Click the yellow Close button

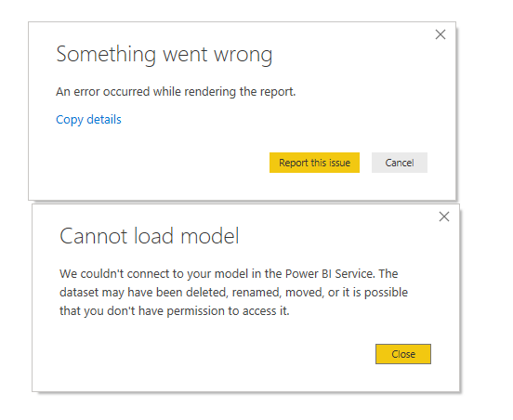click(403, 354)
